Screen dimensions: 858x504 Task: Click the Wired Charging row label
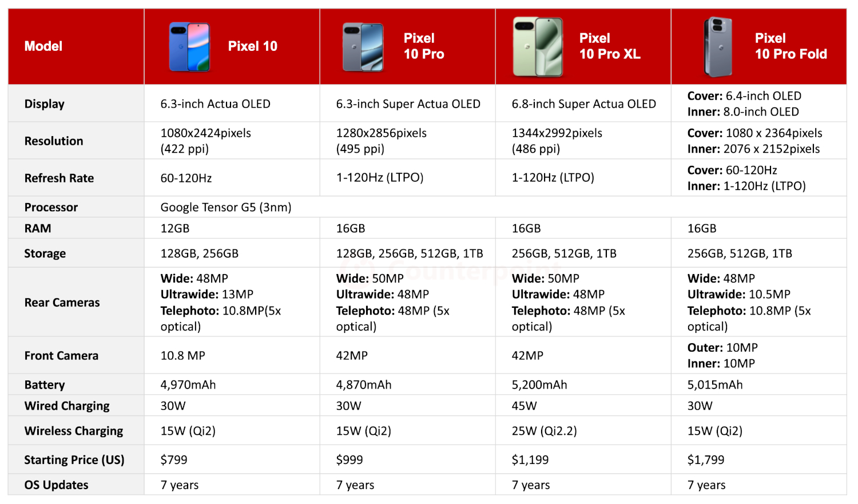[x=67, y=406]
